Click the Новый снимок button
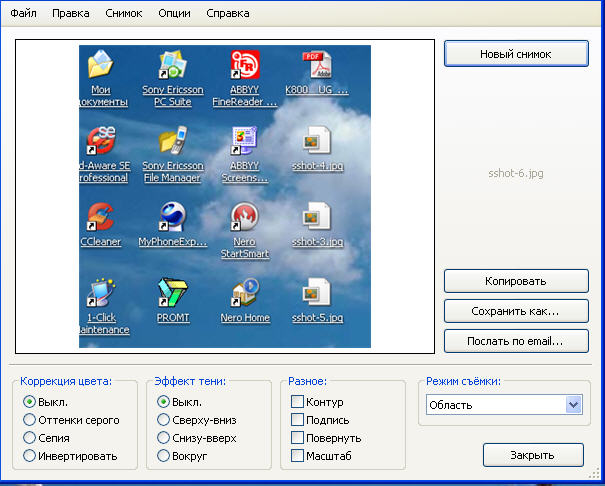 click(x=516, y=53)
